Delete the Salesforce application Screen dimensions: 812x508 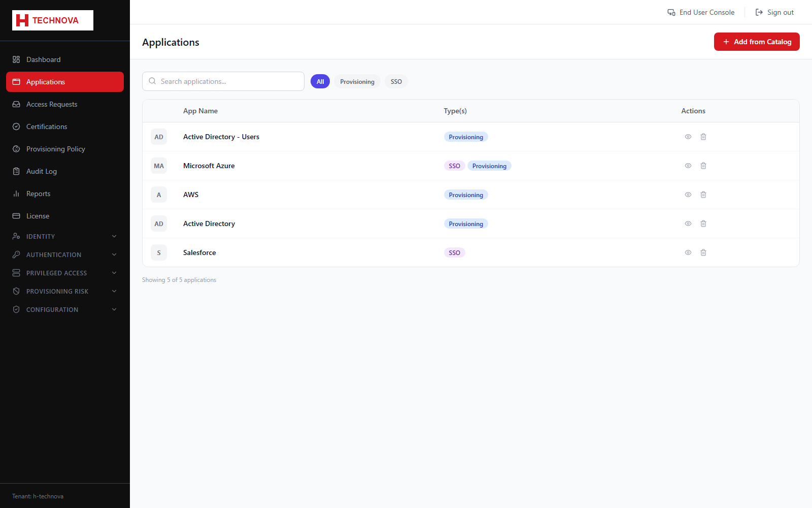[x=703, y=252]
